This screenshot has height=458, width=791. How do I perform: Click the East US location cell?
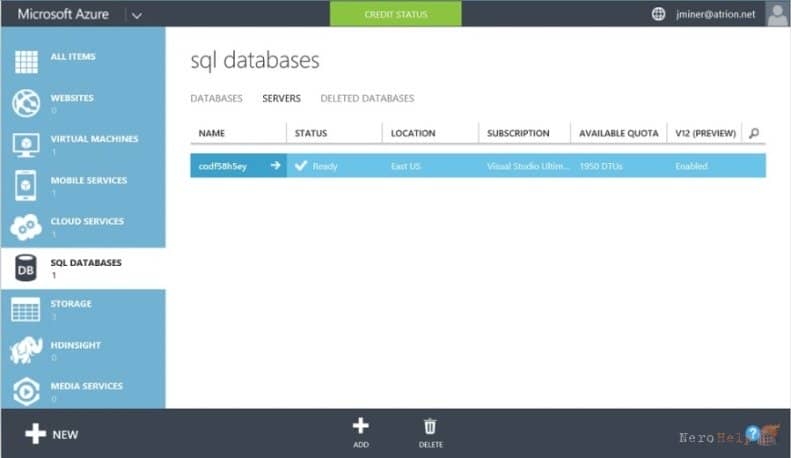click(x=406, y=166)
